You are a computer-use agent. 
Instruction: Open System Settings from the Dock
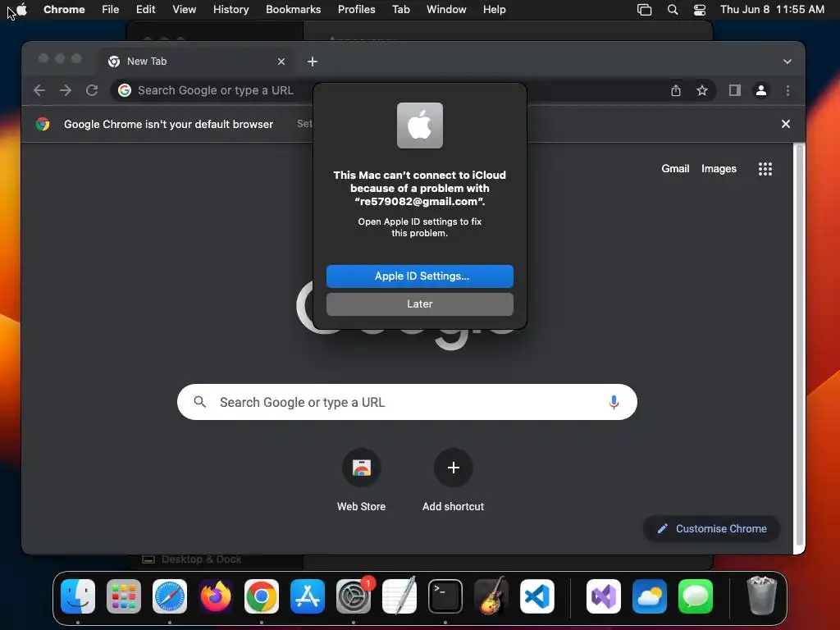point(354,596)
